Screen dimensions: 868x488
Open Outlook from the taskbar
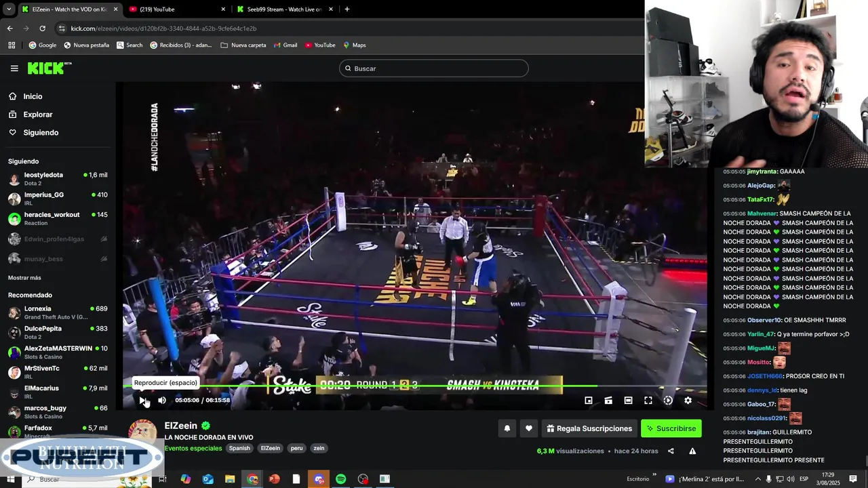pos(208,479)
